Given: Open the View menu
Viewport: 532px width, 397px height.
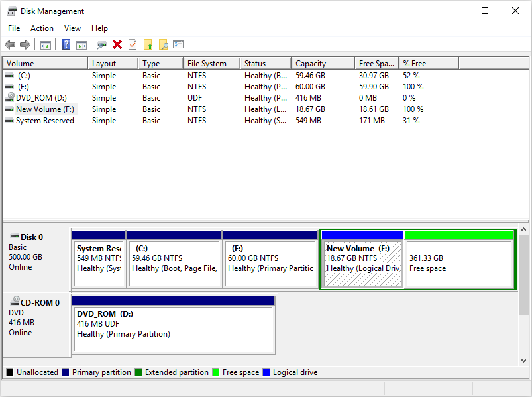Looking at the screenshot, I should 73,28.
